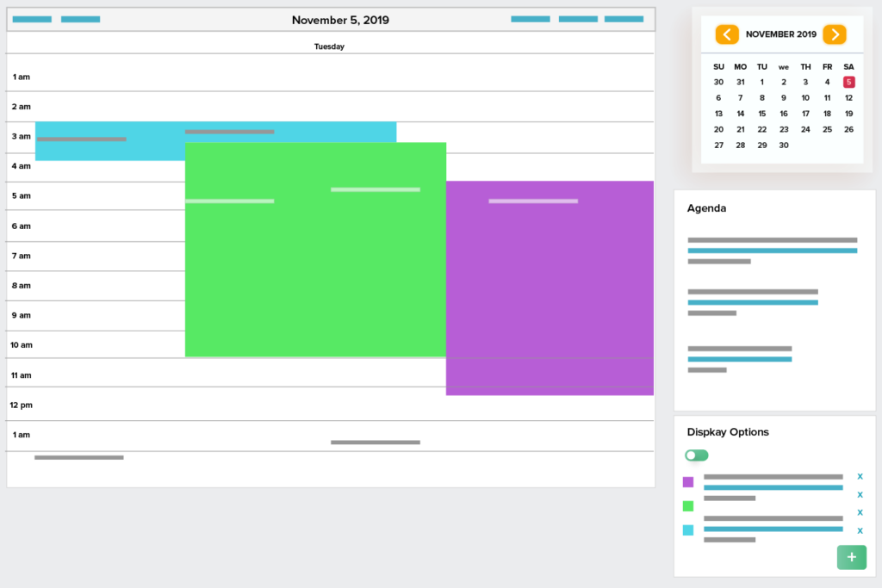Viewport: 882px width, 588px height.
Task: Open the previous month with the left arrow
Action: coord(727,34)
